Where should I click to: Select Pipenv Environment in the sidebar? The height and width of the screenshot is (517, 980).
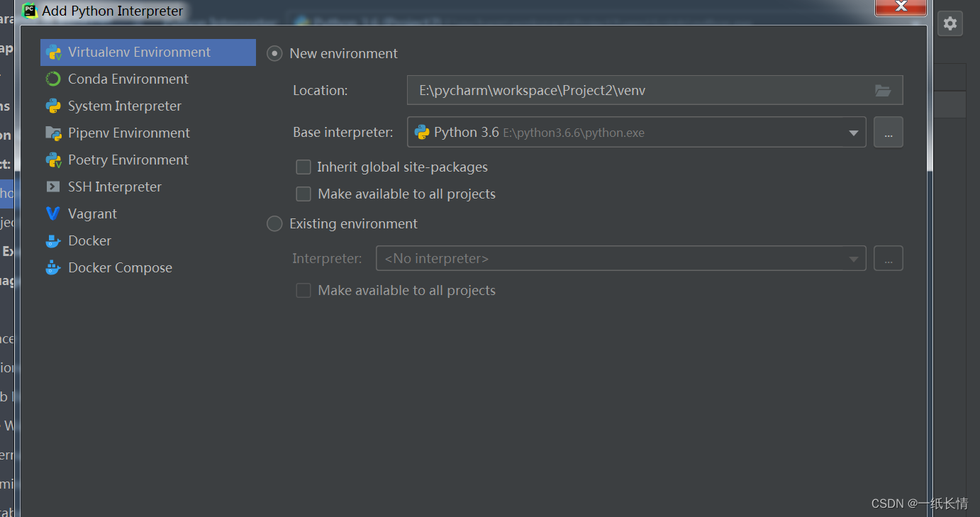[148, 133]
